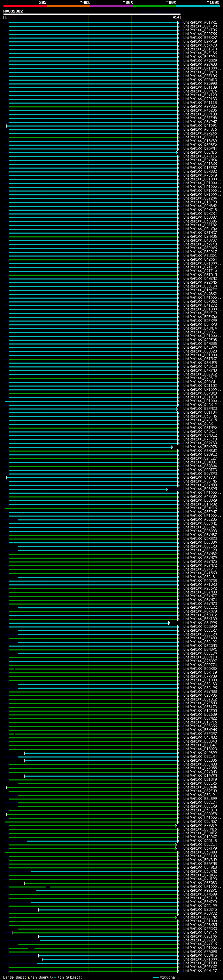
Task: Click the UniRef100_P29766 hit label
Action: click(x=200, y=34)
